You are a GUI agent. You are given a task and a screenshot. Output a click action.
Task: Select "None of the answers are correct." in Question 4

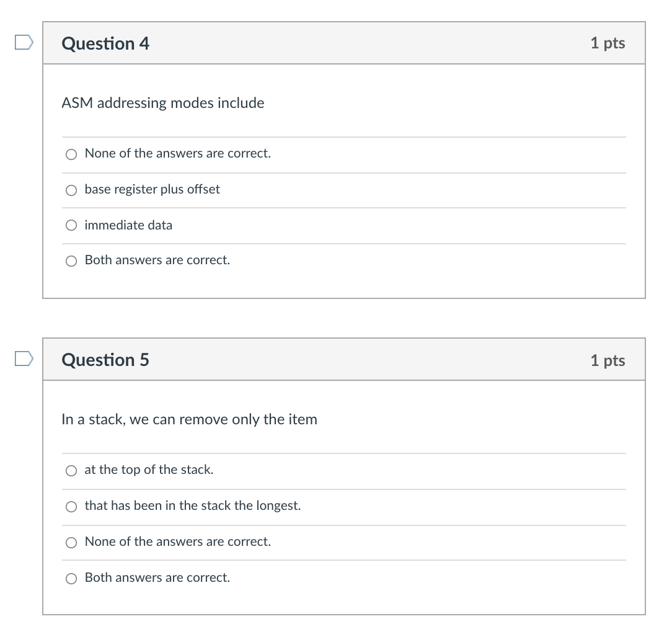71,154
